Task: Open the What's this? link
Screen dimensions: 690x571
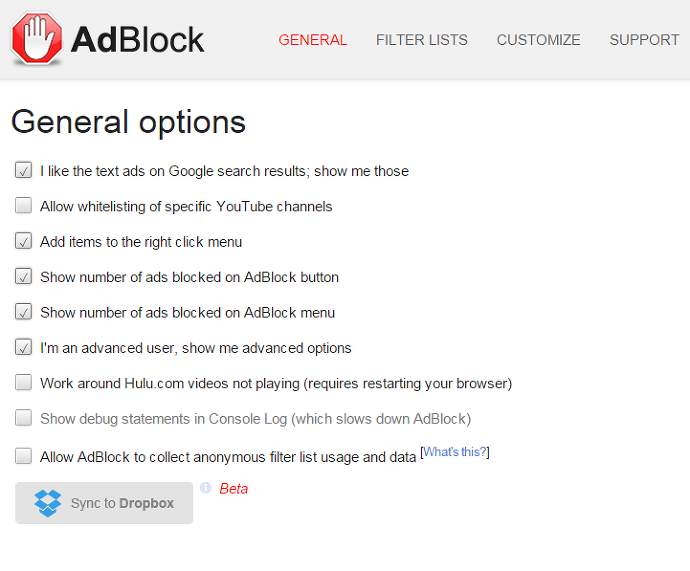Action: click(x=455, y=452)
